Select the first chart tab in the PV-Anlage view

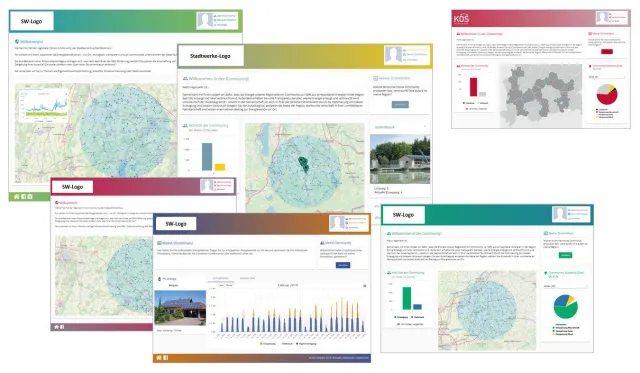(x=221, y=278)
